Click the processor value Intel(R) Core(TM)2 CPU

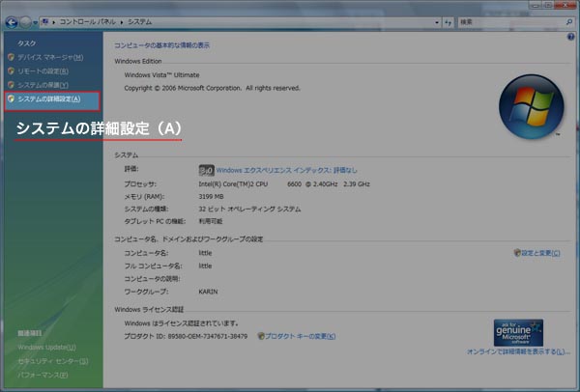pyautogui.click(x=233, y=184)
